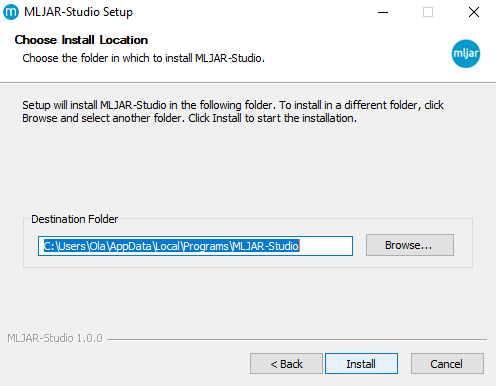Click the 'MLJAR-Studio 1.0.0' version text
The image size is (497, 386).
click(x=55, y=338)
